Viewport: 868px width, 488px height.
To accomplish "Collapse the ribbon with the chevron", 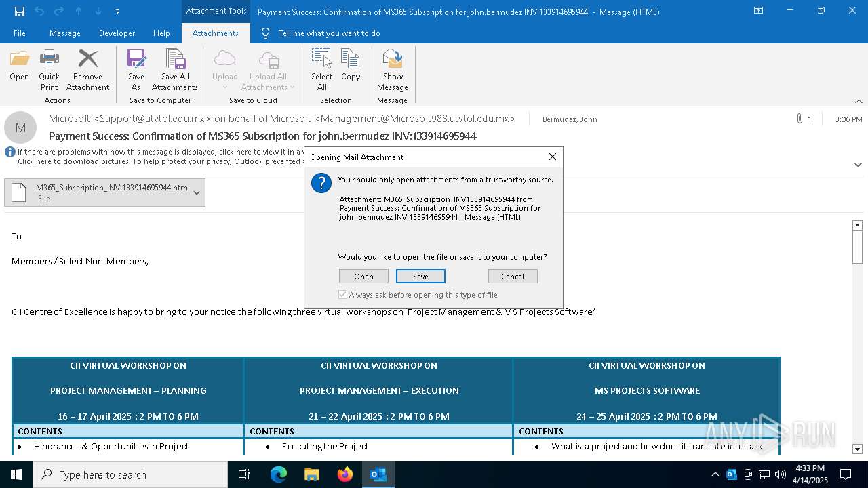I will click(859, 101).
